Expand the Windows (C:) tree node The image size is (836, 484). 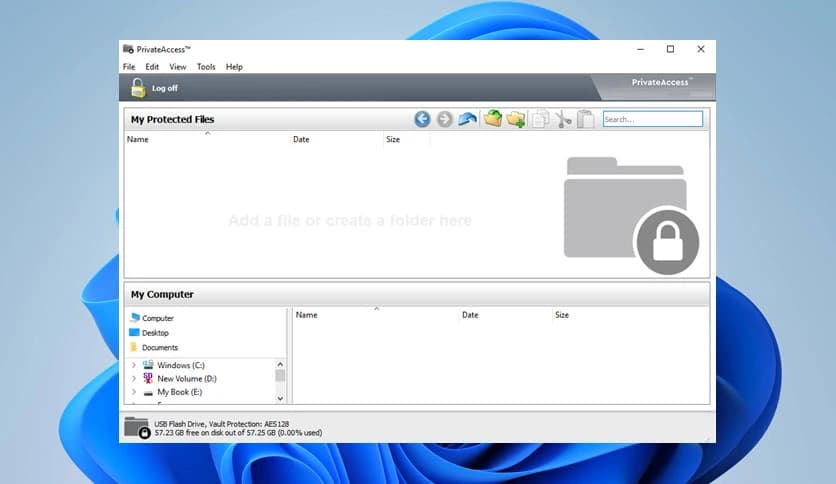[134, 365]
